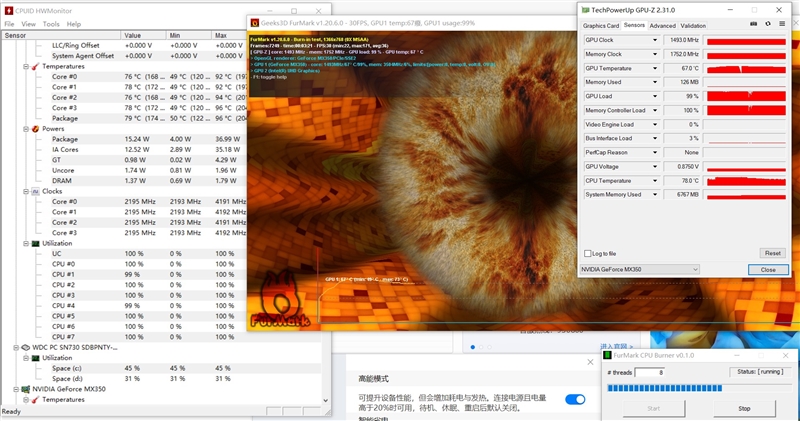This screenshot has width=800, height=421.
Task: Collapse the Clocks tree node
Action: coord(23,191)
